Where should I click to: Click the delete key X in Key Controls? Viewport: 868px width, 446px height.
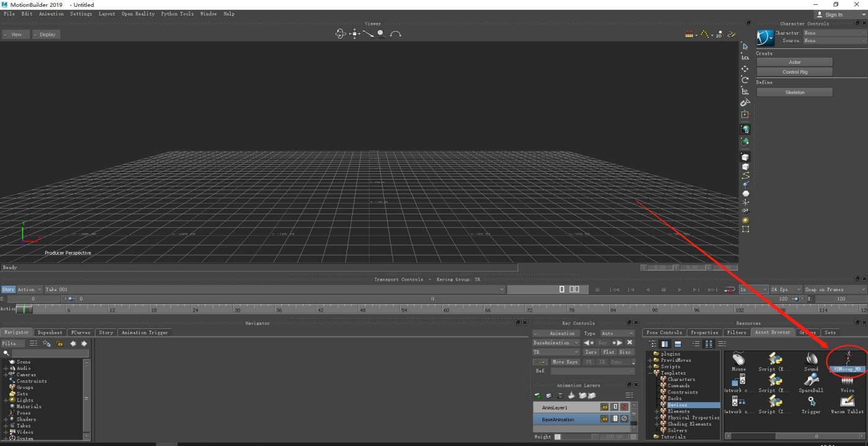pyautogui.click(x=630, y=343)
